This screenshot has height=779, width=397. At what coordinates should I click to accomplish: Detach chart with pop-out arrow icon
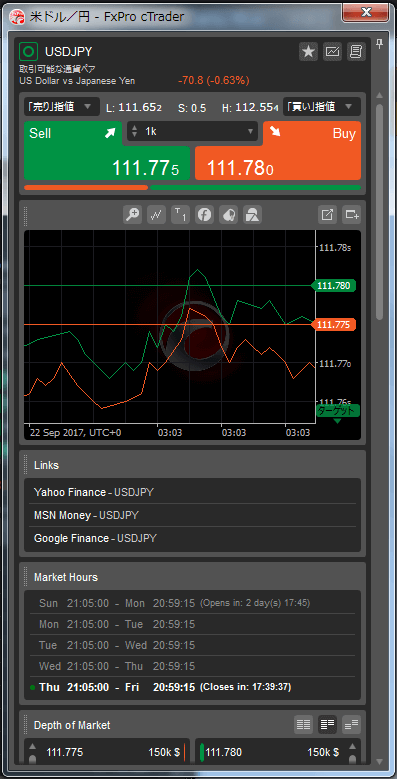tap(327, 215)
